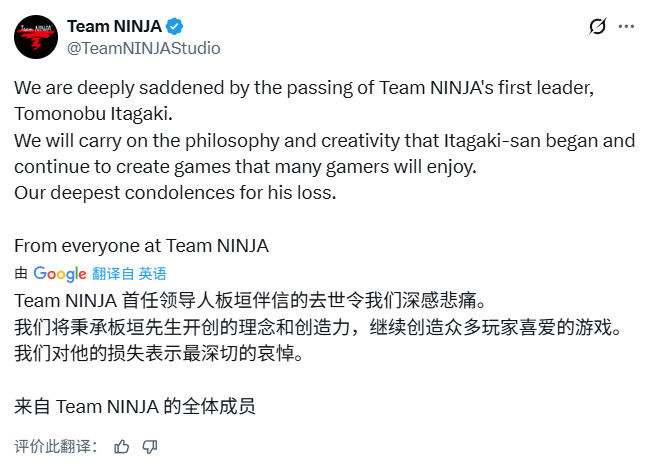Click the "评价此翻译" label
The height and width of the screenshot is (470, 654).
56,446
